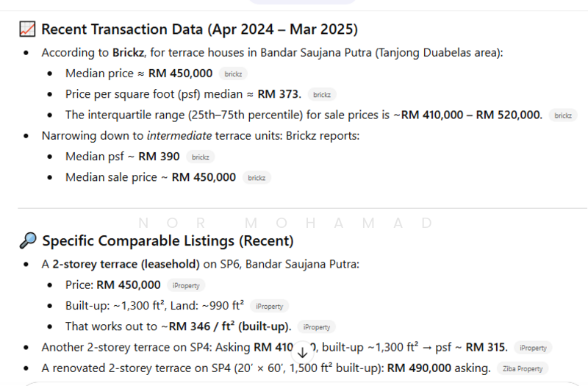Click the scroll-to-bottom arrow button

point(303,352)
